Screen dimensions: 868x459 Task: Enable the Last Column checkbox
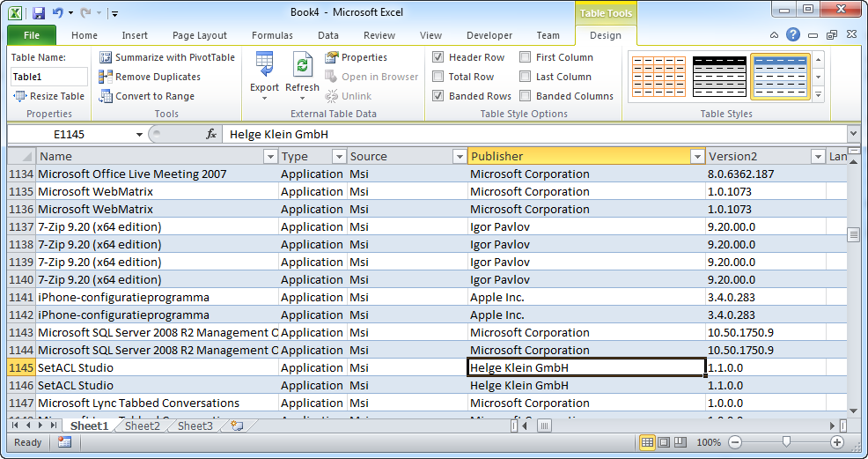[x=526, y=77]
